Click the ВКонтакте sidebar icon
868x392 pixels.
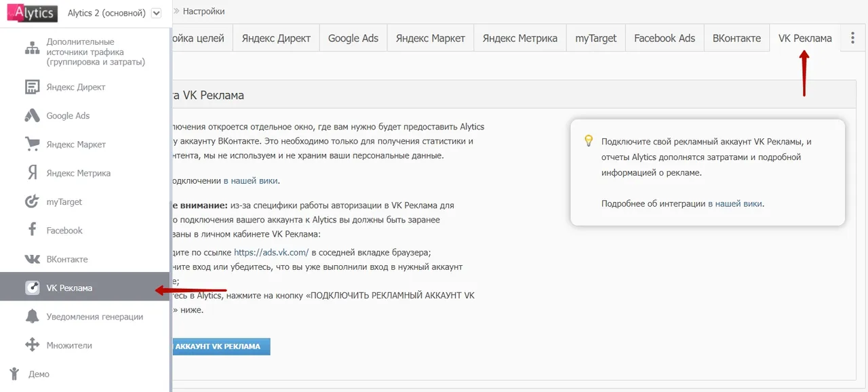coord(32,259)
